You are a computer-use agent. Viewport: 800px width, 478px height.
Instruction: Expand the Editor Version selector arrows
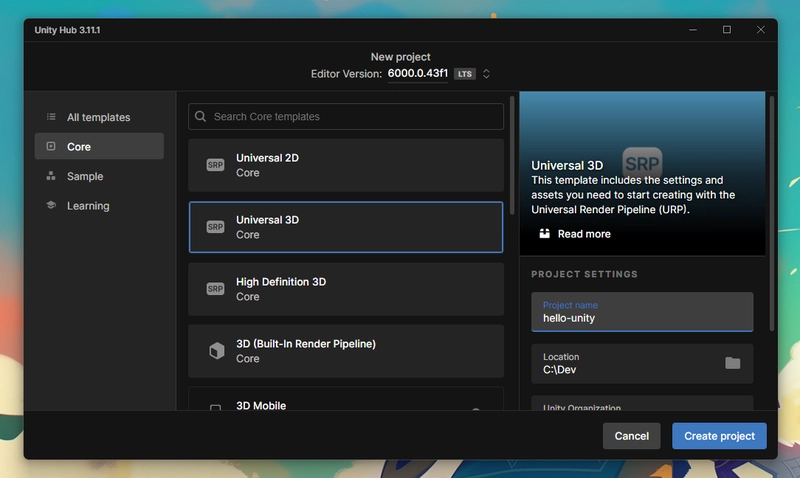pos(486,73)
